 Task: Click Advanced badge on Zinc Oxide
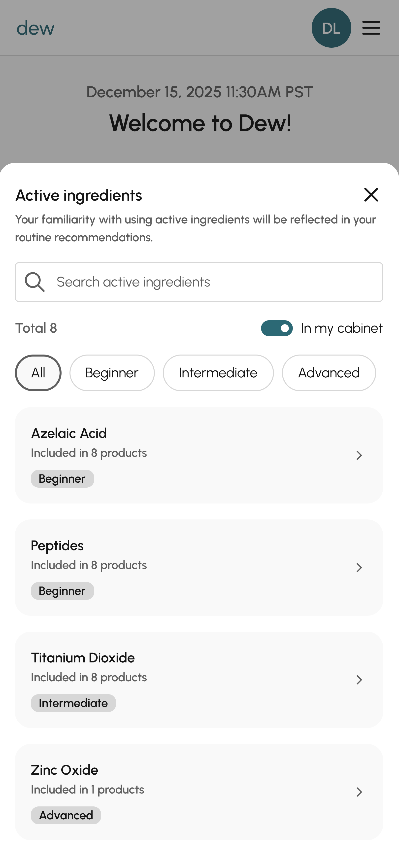[x=66, y=815]
